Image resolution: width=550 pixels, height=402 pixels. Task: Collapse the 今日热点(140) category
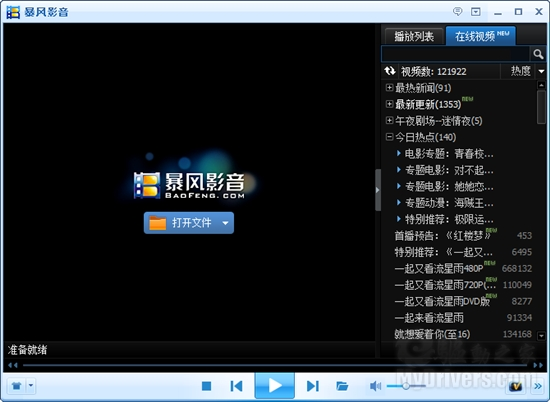389,136
